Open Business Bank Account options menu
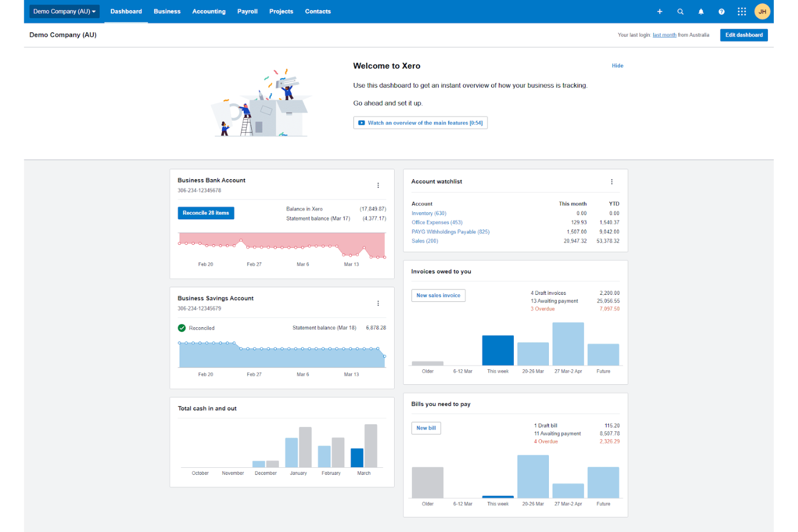Screen dimensions: 798x532 click(378, 185)
